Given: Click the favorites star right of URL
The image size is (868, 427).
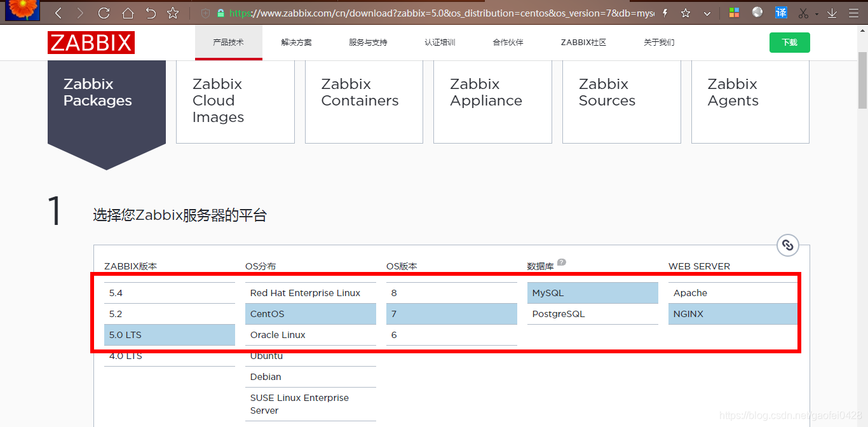Looking at the screenshot, I should click(686, 13).
